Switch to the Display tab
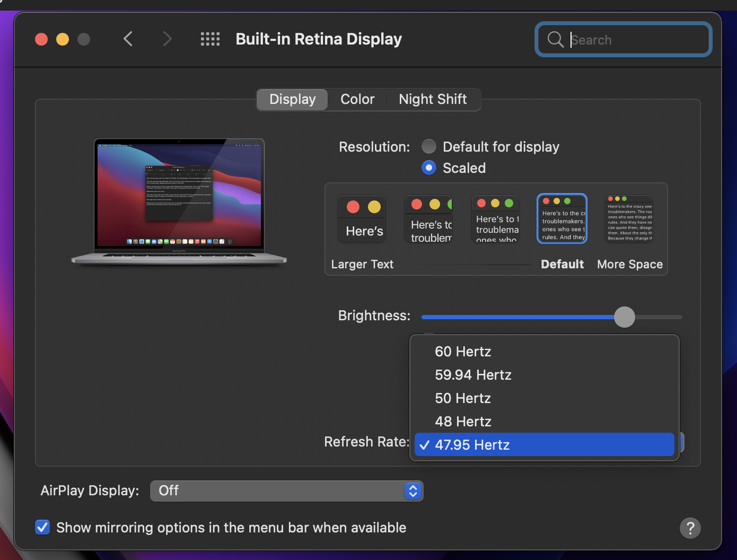737x560 pixels. tap(292, 99)
